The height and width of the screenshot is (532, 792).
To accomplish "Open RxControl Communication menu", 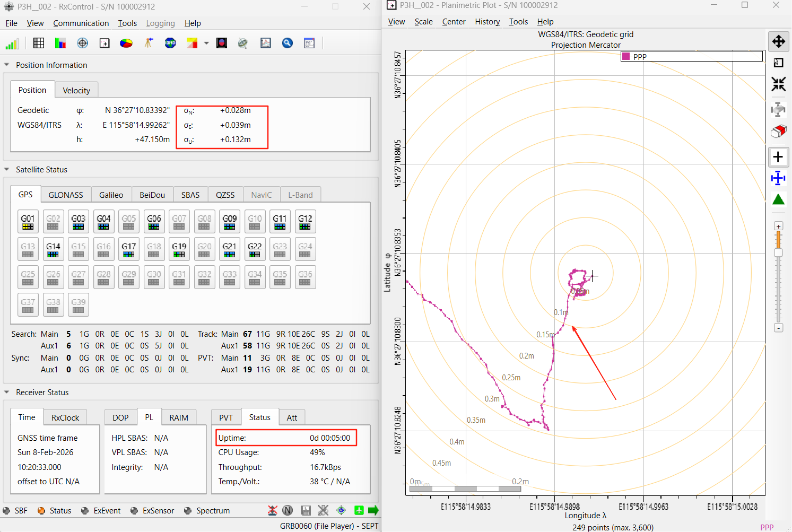I will click(81, 23).
